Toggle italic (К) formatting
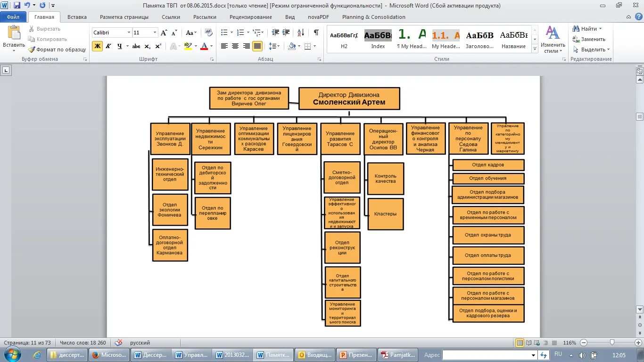Viewport: 644px width, 362px height. [108, 46]
